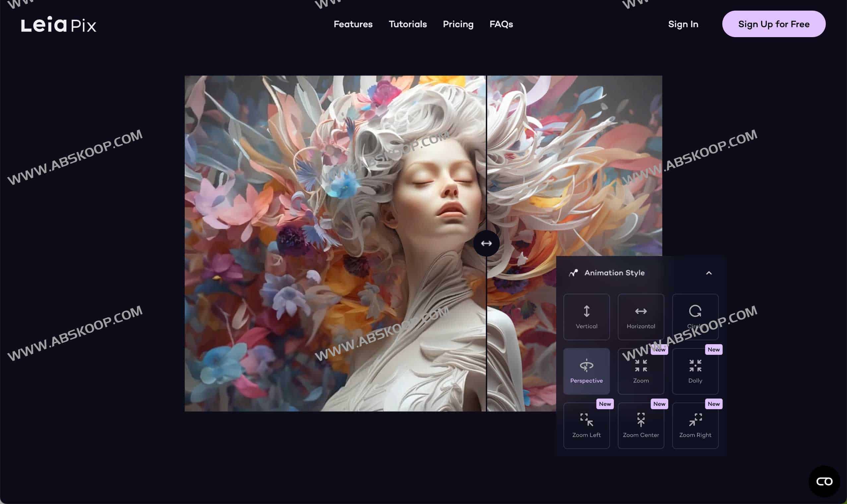
Task: Select the Perspective animation style
Action: click(586, 371)
